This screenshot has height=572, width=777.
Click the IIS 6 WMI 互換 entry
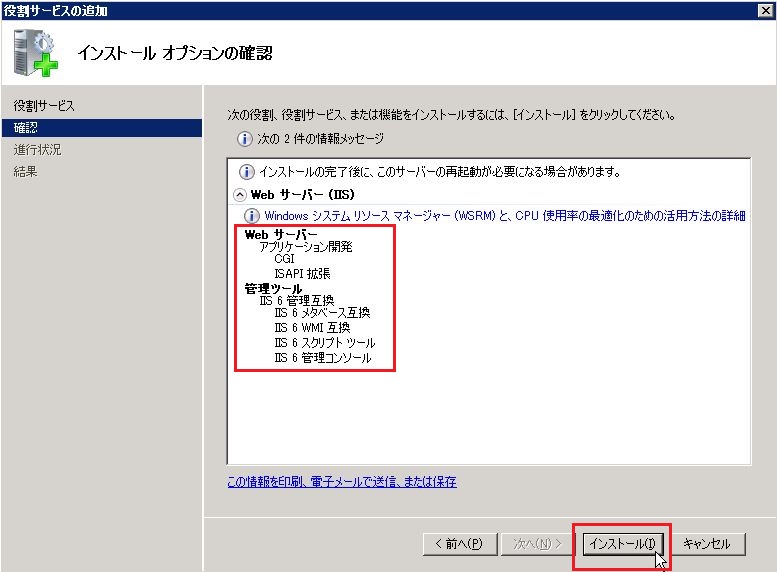tap(312, 328)
